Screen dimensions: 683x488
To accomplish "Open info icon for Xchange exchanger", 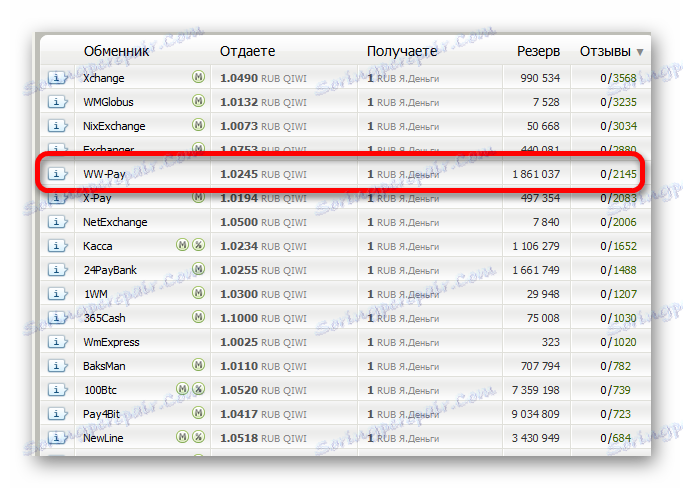I will coord(57,78).
